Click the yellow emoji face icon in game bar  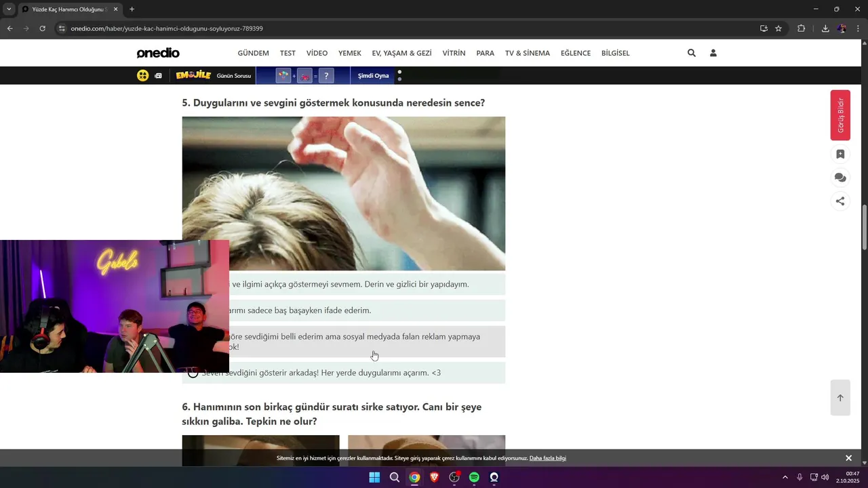pyautogui.click(x=142, y=75)
